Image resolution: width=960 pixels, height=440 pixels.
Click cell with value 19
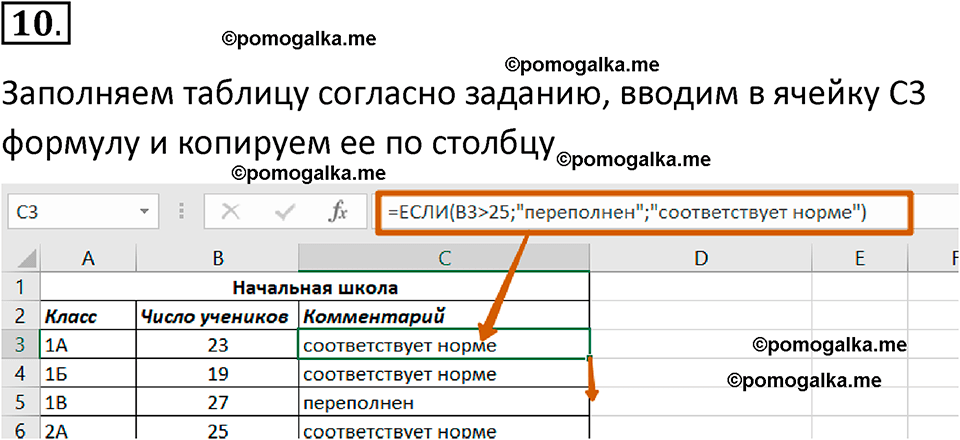click(x=217, y=373)
